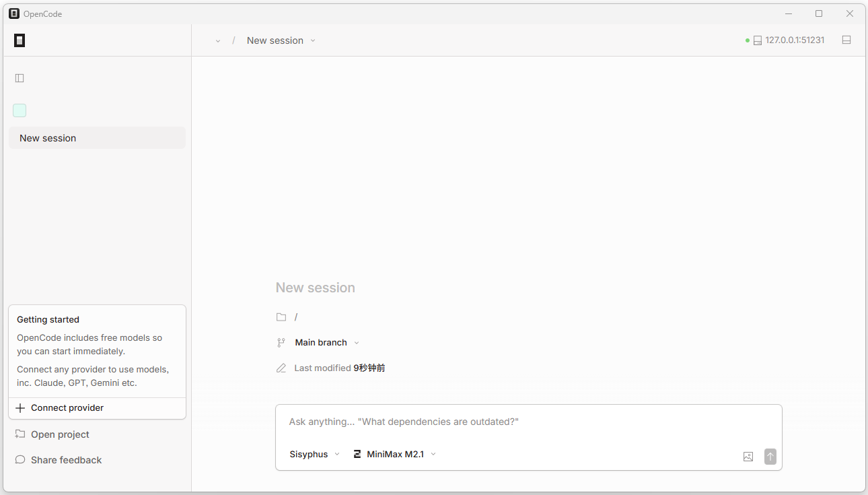The image size is (868, 495).
Task: Select the mint green project swatch
Action: pos(20,110)
